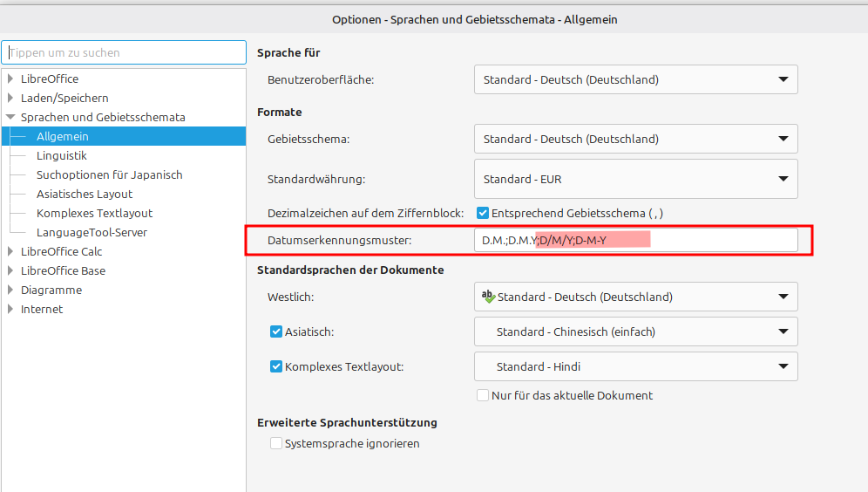The image size is (868, 492).
Task: Uncheck the Komplexes Textlayout checkbox
Action: point(276,367)
